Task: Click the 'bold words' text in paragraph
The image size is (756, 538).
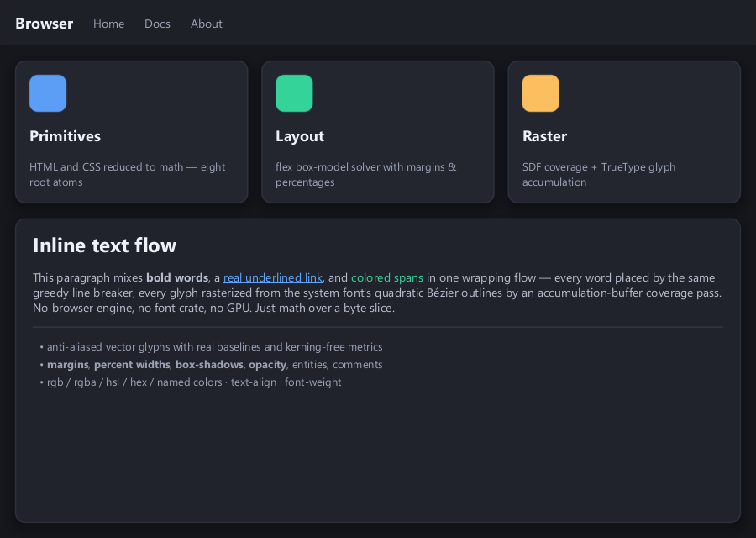Action: [x=177, y=277]
